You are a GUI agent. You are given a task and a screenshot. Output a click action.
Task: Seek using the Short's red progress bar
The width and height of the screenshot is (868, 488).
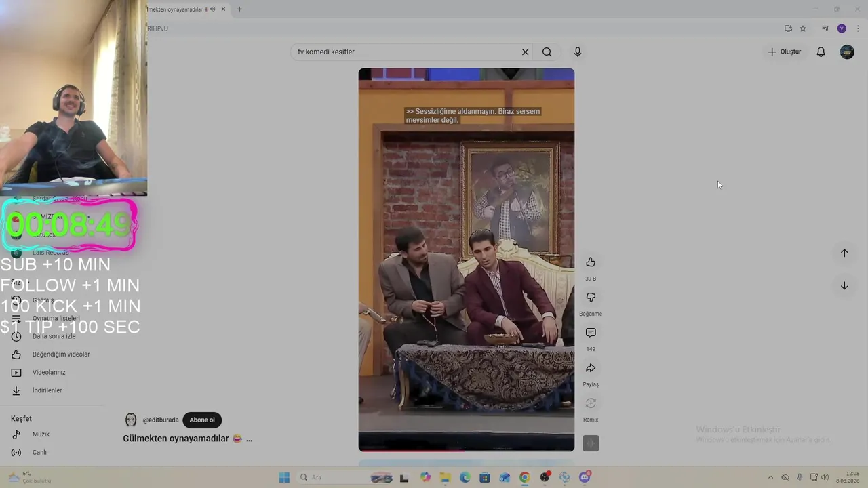[466, 450]
